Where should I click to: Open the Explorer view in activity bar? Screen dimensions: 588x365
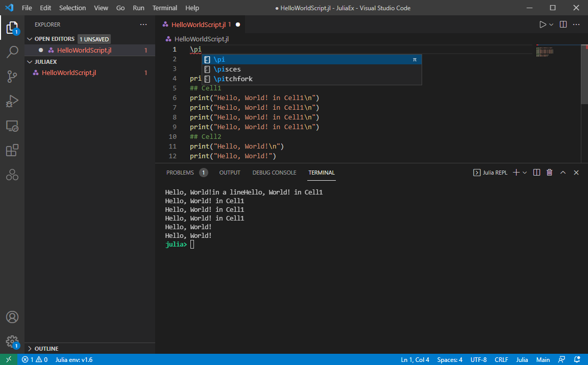pyautogui.click(x=12, y=28)
